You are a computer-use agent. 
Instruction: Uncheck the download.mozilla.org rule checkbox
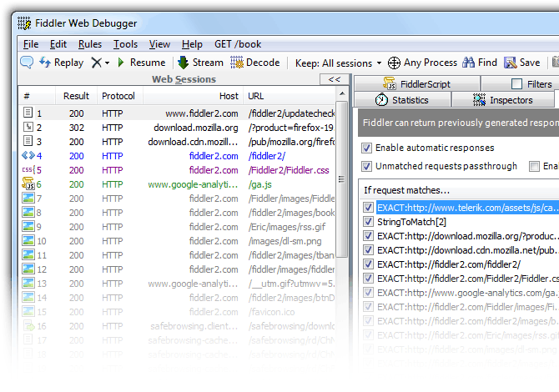(x=368, y=236)
